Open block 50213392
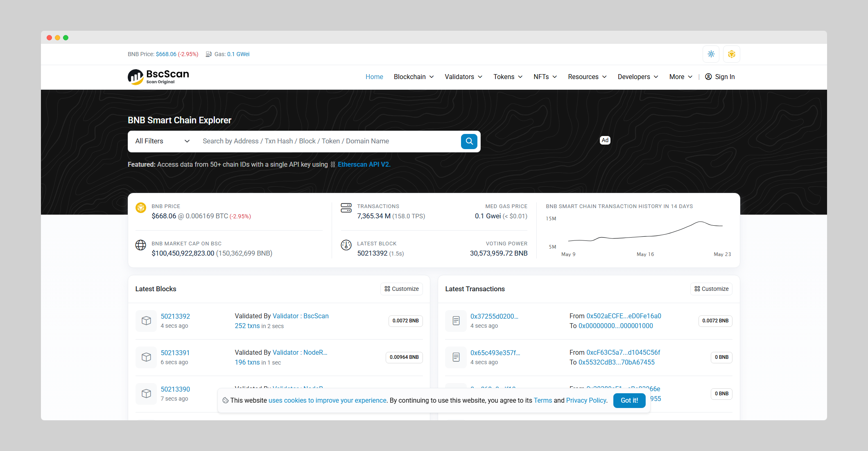 [175, 316]
